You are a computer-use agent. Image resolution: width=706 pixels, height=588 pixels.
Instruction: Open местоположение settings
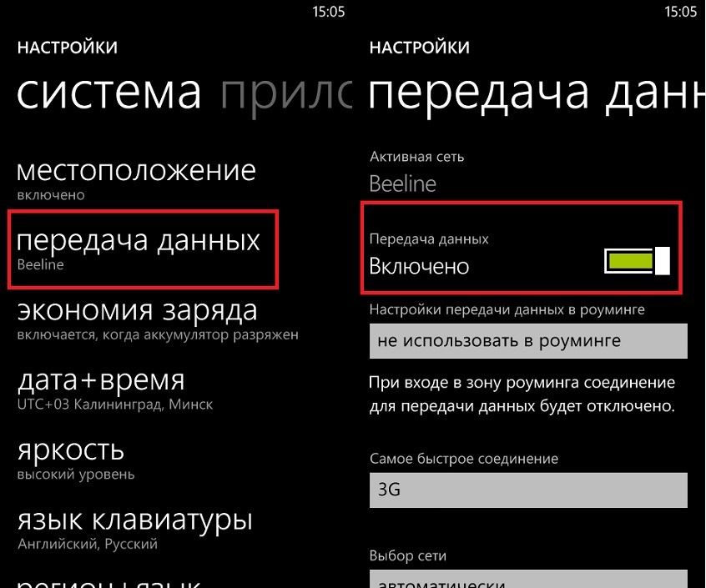click(x=136, y=178)
